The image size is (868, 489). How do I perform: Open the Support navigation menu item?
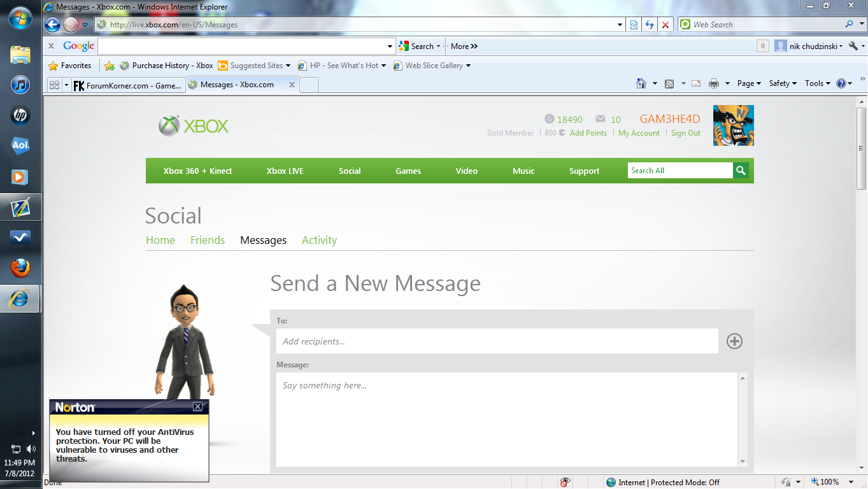coord(584,171)
